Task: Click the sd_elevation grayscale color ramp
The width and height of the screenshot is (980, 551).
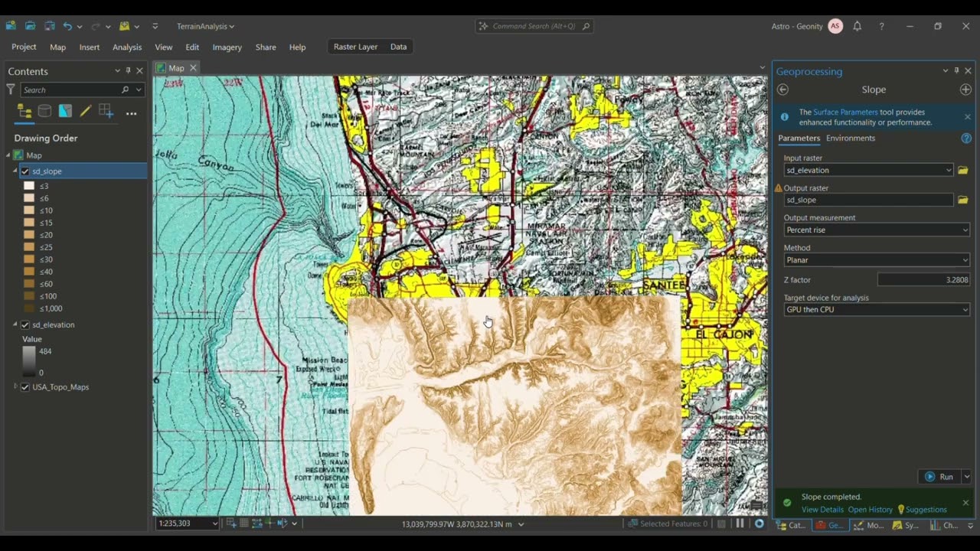Action: [28, 361]
